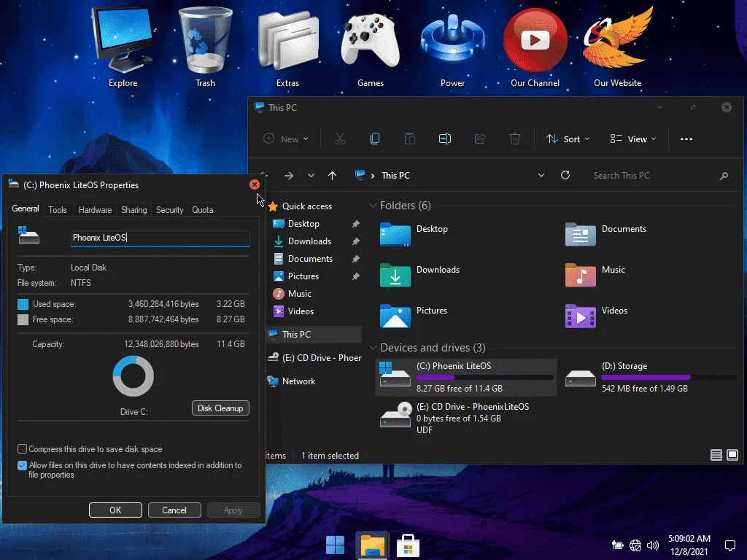Go forward with the right arrow
The height and width of the screenshot is (560, 747).
point(289,176)
